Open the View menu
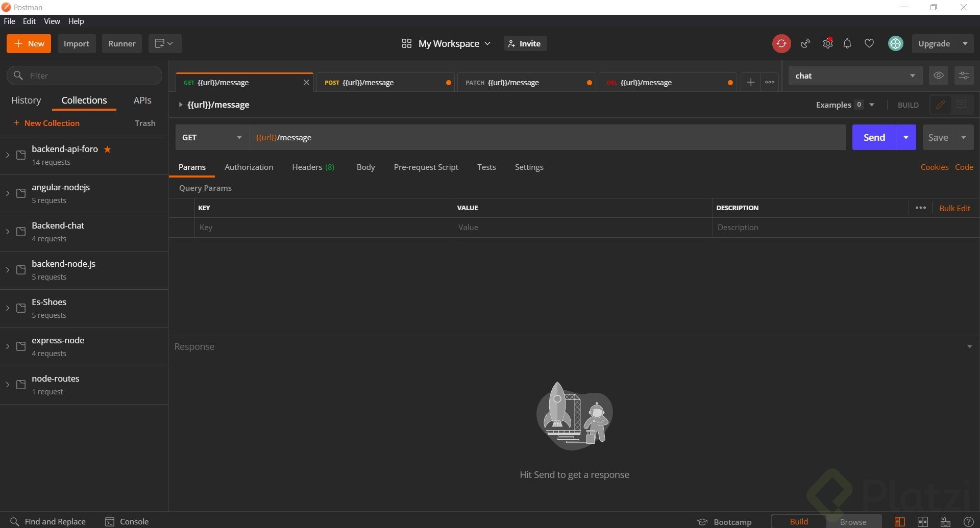Image resolution: width=980 pixels, height=528 pixels. point(52,21)
